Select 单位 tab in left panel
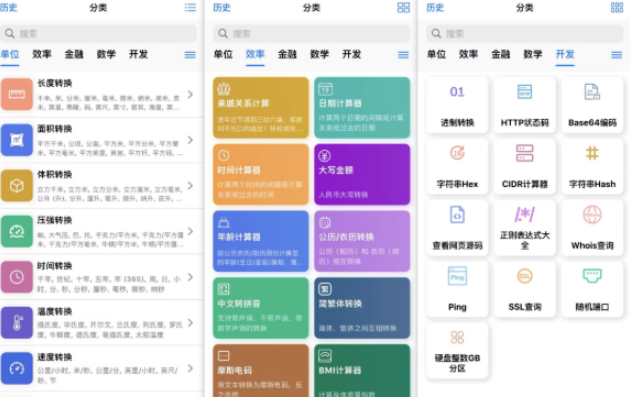The image size is (635, 405). click(x=10, y=54)
